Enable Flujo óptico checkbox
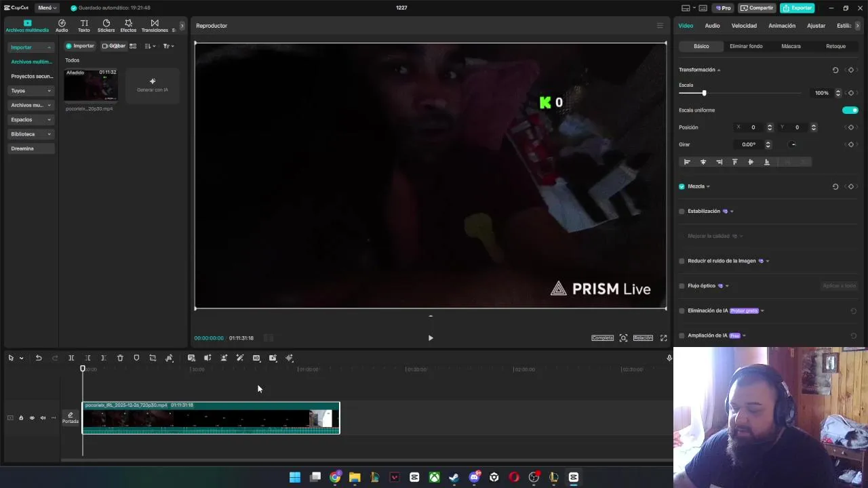The image size is (868, 488). (x=682, y=285)
